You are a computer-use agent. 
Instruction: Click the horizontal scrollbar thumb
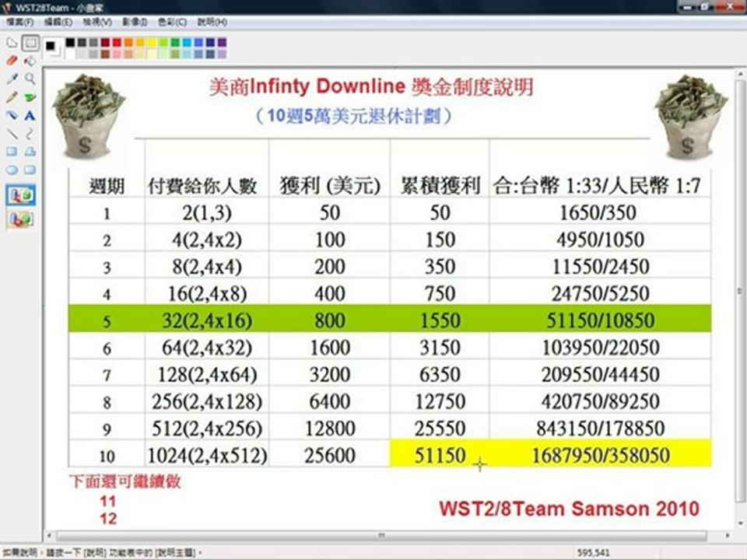381,536
